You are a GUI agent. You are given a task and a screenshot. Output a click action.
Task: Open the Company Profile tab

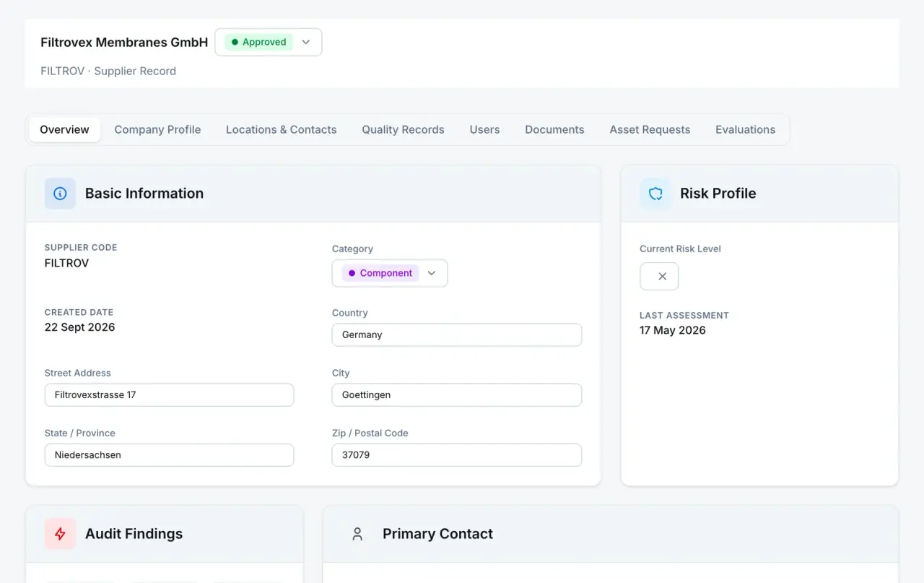pos(157,130)
